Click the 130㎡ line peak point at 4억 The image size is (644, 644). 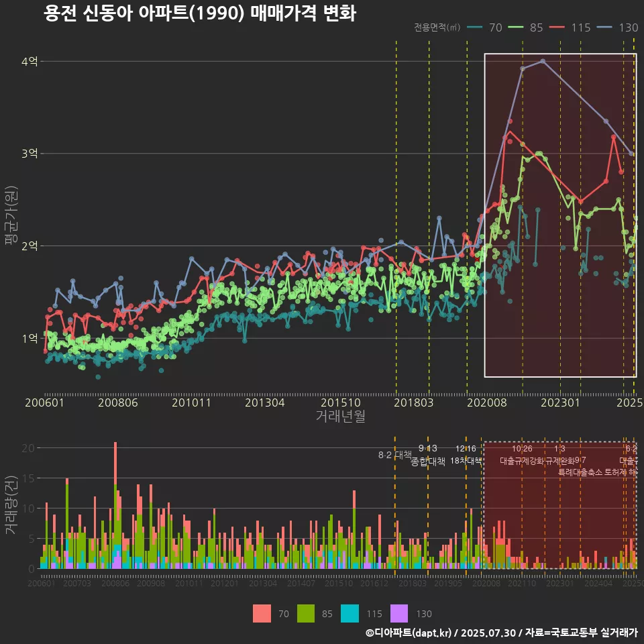tap(543, 61)
